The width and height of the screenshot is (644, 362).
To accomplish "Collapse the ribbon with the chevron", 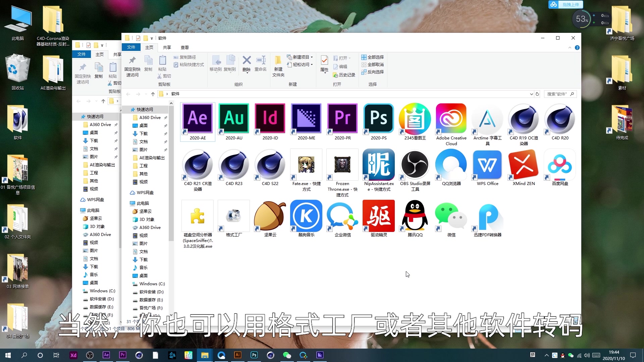I will tap(570, 48).
